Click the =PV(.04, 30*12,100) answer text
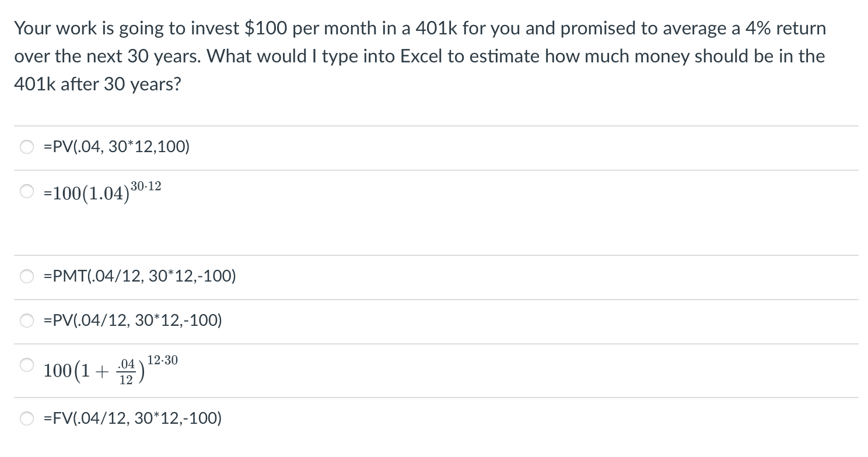Screen dimensions: 868x457 click(117, 147)
